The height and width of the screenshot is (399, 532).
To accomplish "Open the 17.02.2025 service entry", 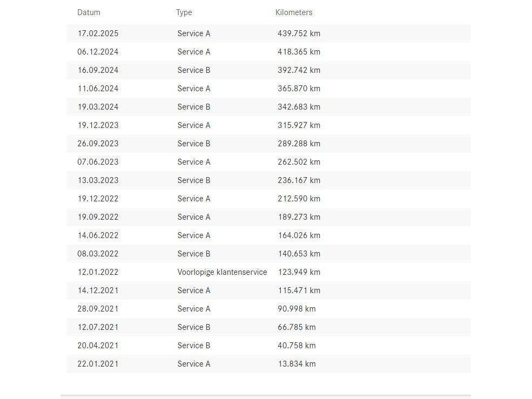I will 268,33.
